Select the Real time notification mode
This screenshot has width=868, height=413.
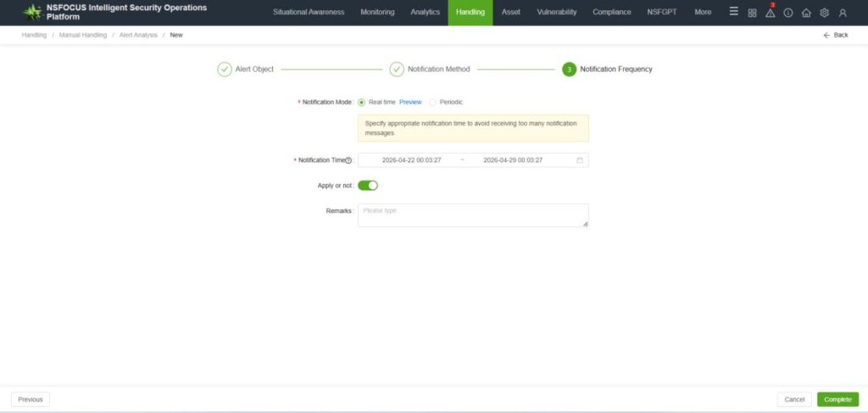(362, 102)
